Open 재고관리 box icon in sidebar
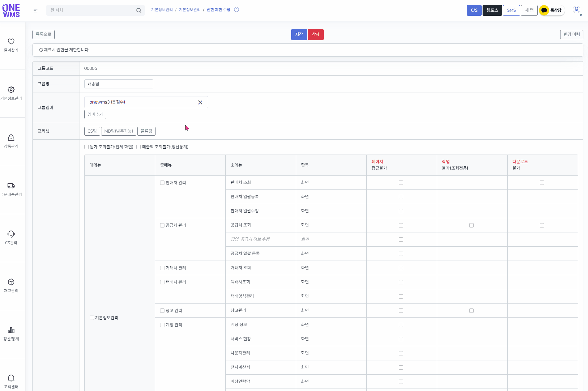Screen dimensions: 588x391 pyautogui.click(x=11, y=282)
